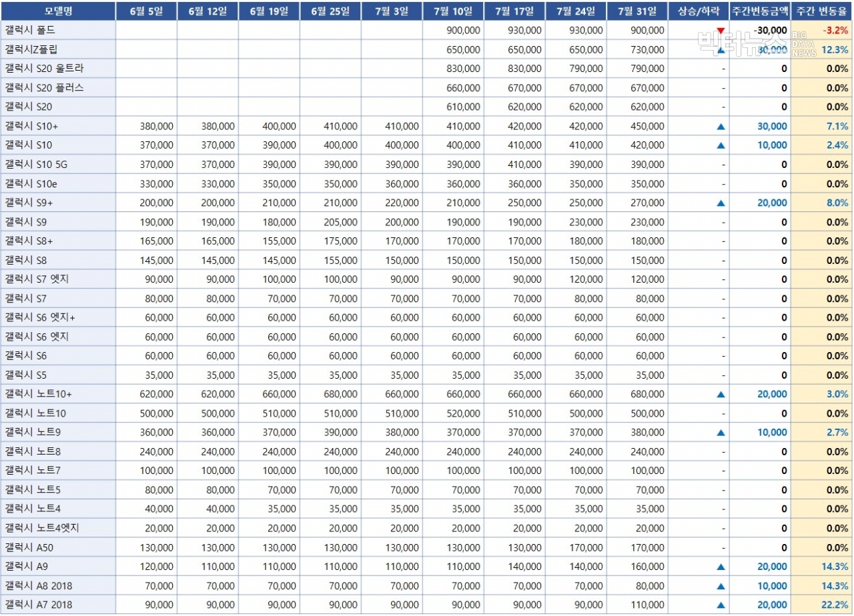Click 갤럭시 S8+ price 175,000 on 6월 25일
Image resolution: width=854 pixels, height=616 pixels.
(340, 241)
